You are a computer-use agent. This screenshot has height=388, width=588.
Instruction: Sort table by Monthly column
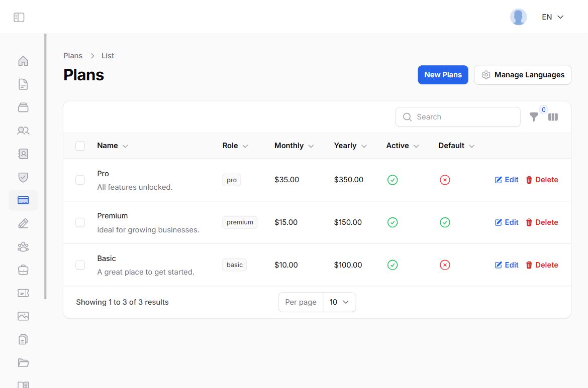tap(293, 146)
